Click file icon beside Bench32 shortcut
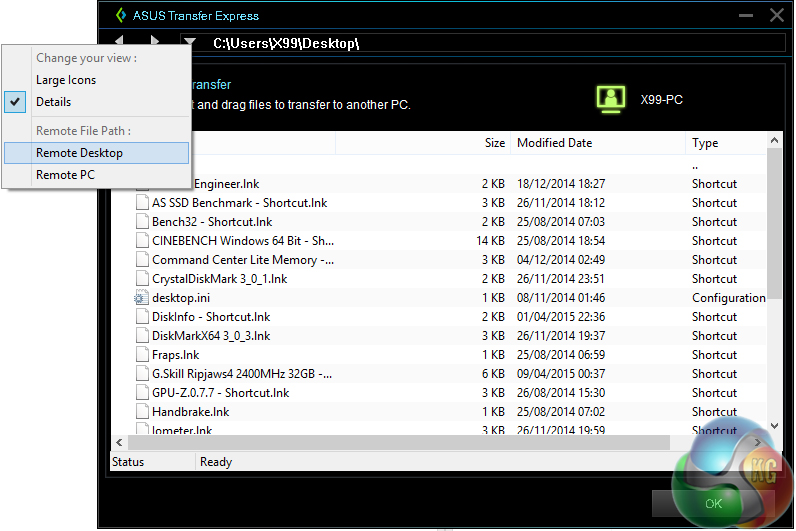 tap(142, 222)
